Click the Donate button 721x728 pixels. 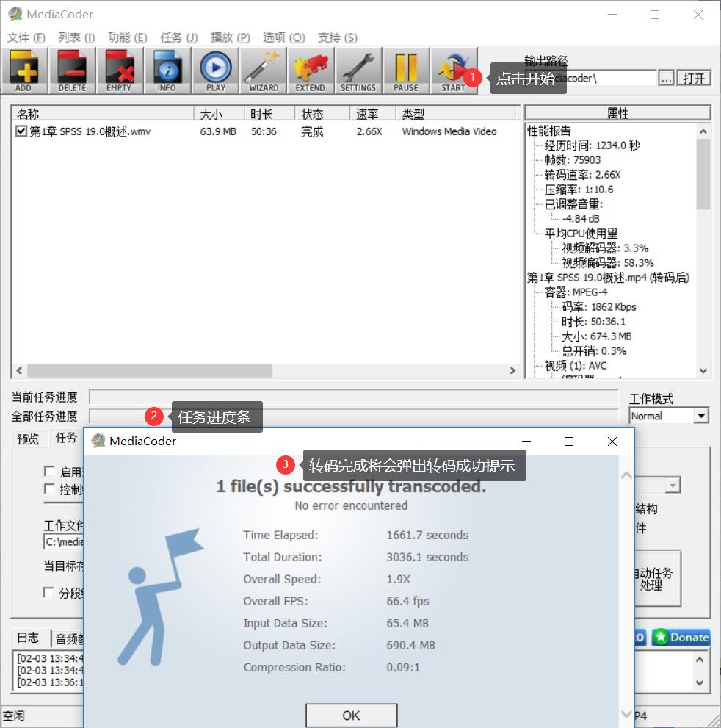(x=681, y=637)
